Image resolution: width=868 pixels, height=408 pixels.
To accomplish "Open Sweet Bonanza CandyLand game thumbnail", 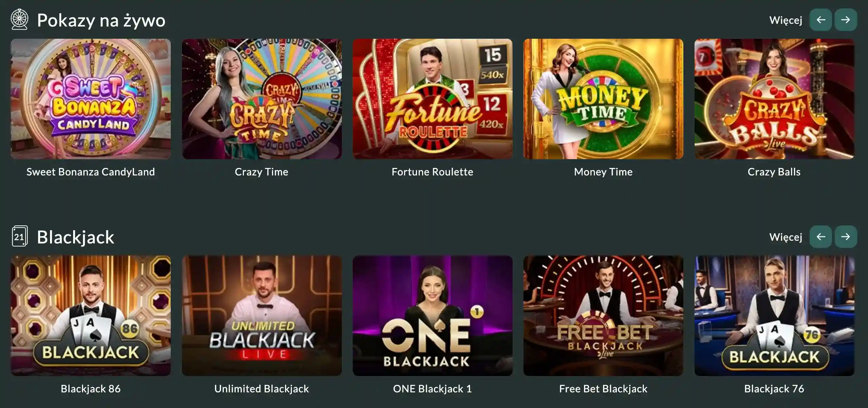I will coord(91,99).
